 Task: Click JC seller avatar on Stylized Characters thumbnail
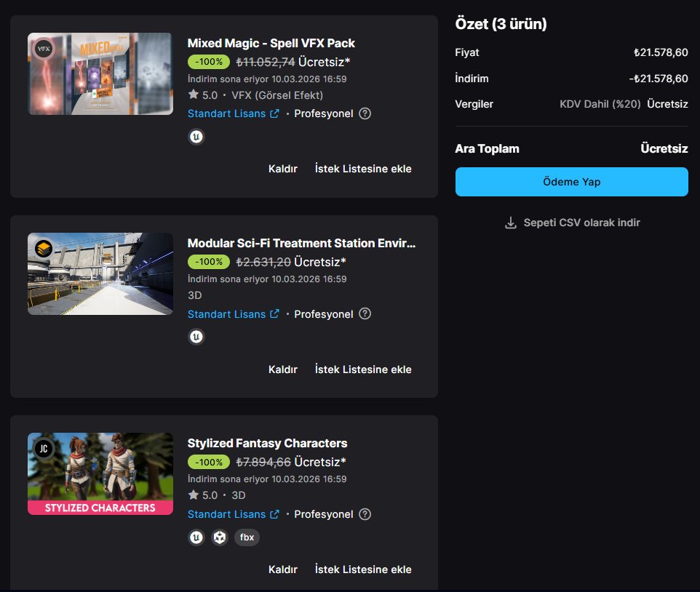(44, 448)
